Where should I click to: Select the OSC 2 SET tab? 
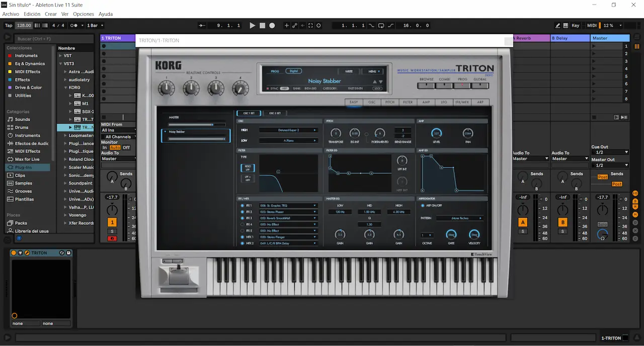pos(275,113)
